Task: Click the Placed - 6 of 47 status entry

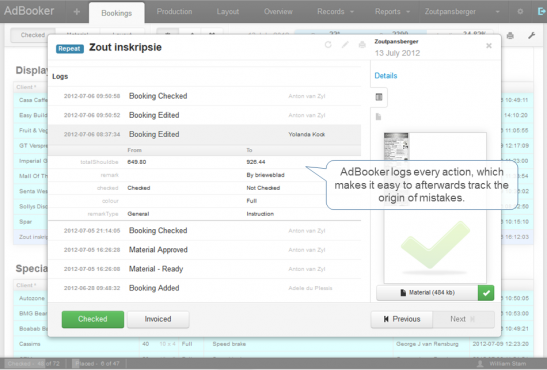Action: pyautogui.click(x=97, y=364)
